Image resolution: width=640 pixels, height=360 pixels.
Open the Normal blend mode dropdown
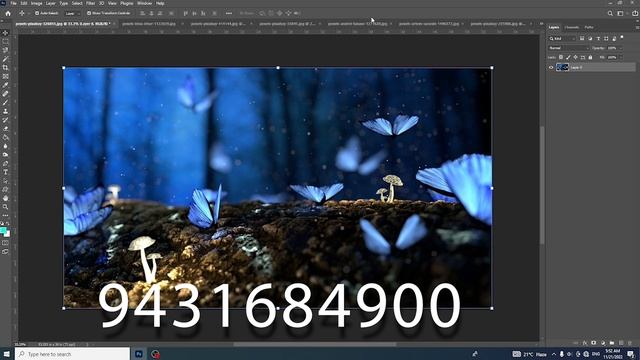click(x=569, y=48)
